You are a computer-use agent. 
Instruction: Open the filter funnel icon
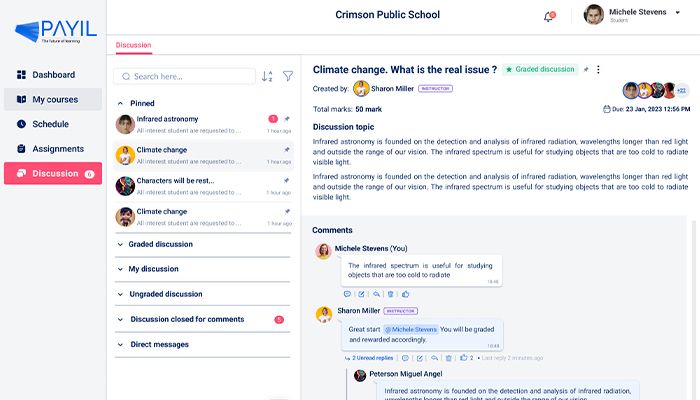[x=288, y=76]
